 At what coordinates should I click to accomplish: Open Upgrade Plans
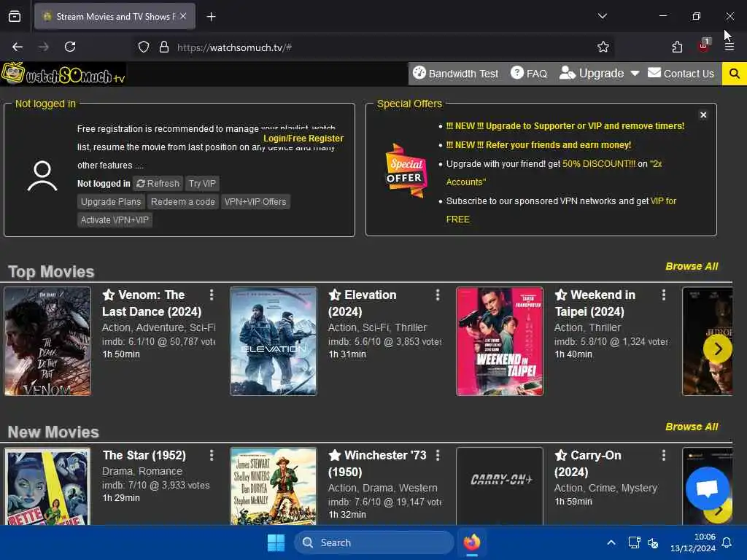pyautogui.click(x=111, y=202)
